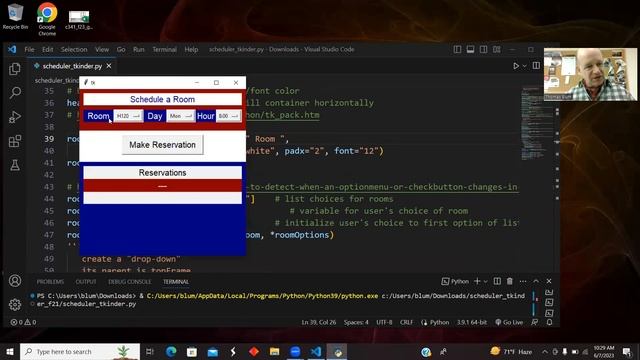This screenshot has height=360, width=640.
Task: Open the Manage gear in the activity bar
Action: (15, 304)
